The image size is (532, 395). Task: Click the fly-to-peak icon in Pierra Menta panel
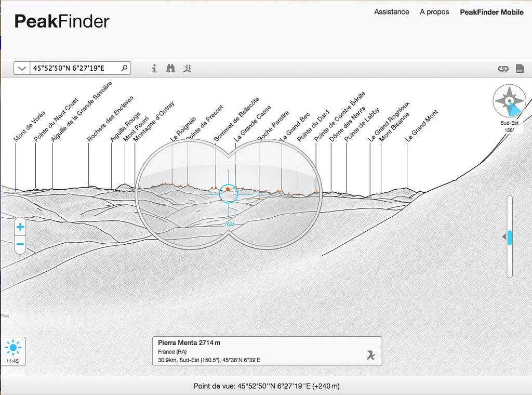(x=370, y=355)
